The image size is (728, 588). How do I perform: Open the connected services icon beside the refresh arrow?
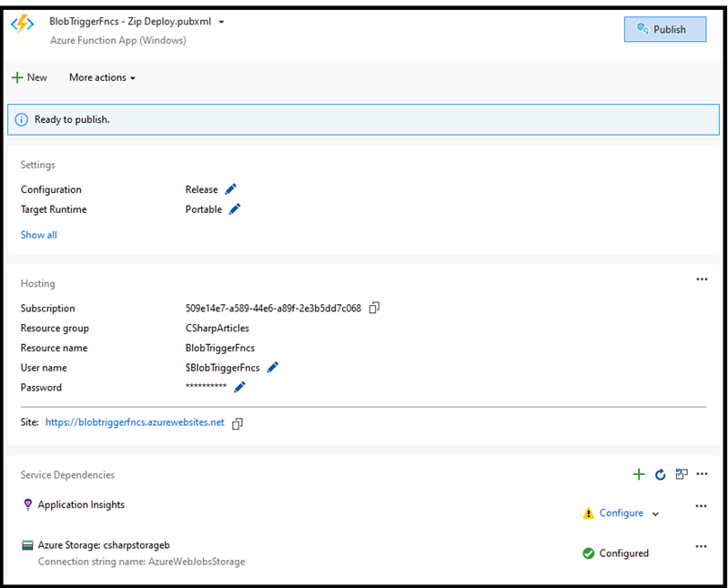(x=681, y=474)
